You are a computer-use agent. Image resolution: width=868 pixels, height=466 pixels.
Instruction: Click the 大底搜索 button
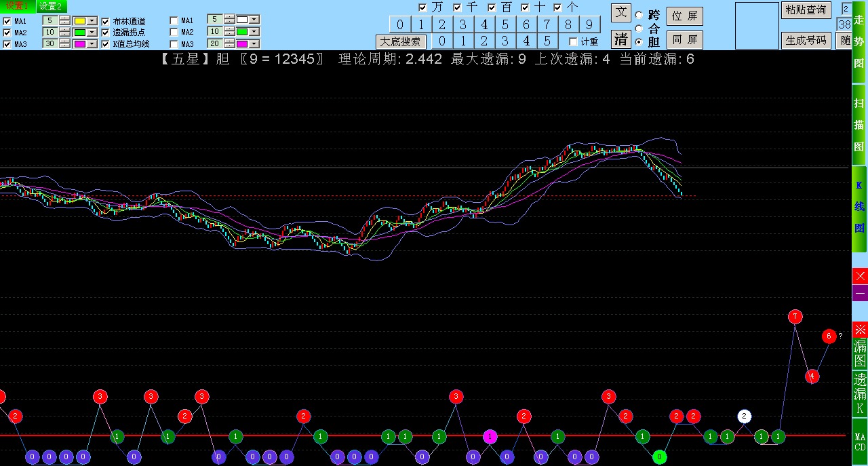point(401,41)
